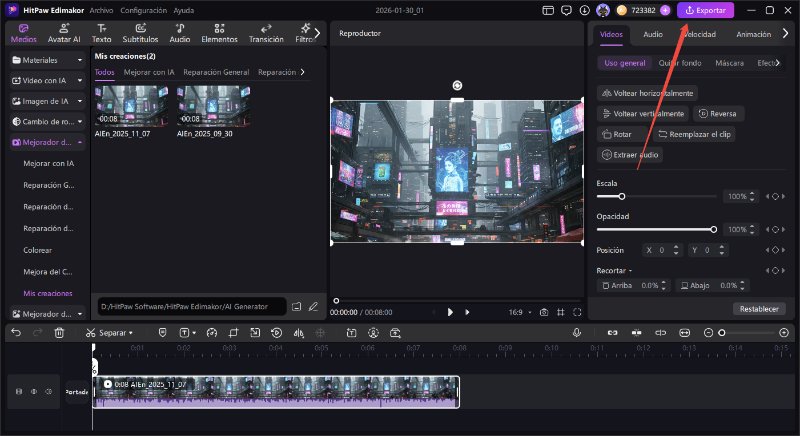Enter fullscreen preview

pos(577,312)
